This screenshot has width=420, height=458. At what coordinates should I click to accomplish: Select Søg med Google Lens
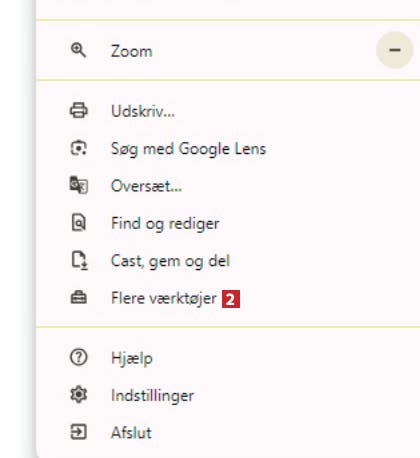click(228, 148)
